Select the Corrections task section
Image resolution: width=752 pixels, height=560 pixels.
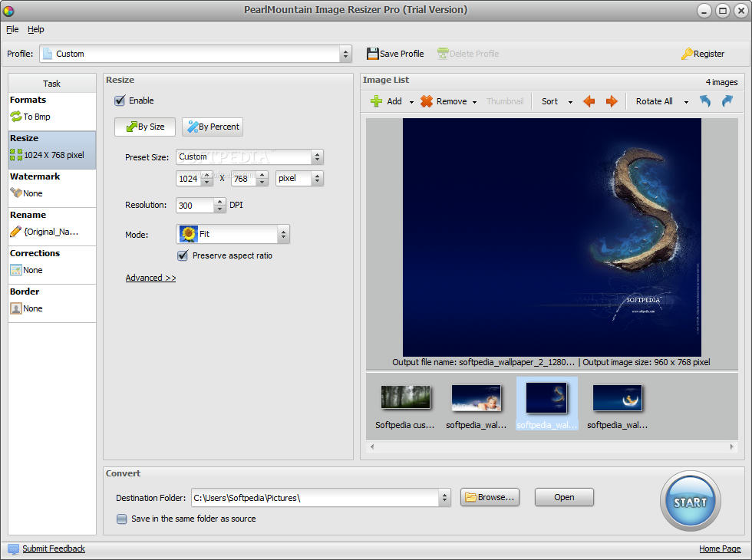click(52, 265)
